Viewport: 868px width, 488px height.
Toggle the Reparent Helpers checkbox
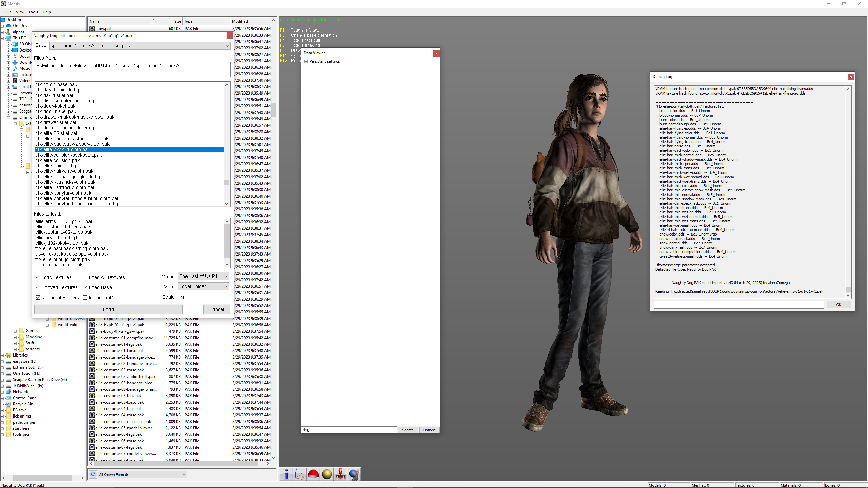click(x=38, y=298)
